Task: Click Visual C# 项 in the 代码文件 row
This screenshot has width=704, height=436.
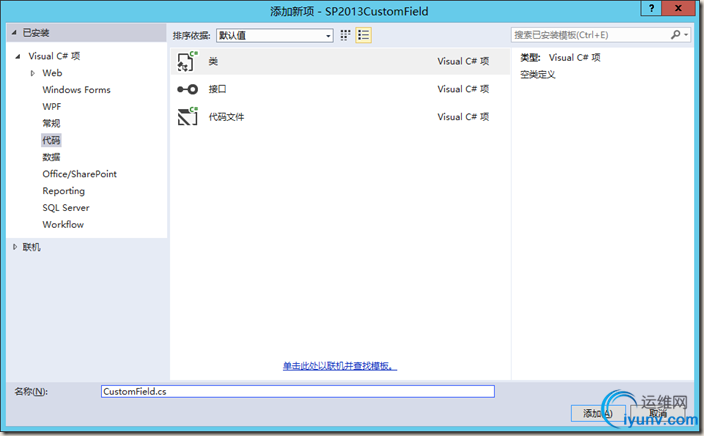Action: click(463, 117)
